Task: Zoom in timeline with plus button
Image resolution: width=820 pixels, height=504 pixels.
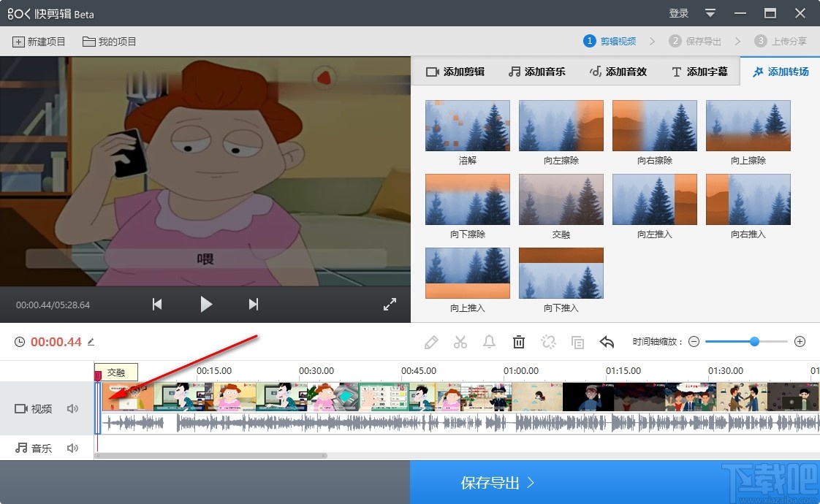Action: point(800,342)
